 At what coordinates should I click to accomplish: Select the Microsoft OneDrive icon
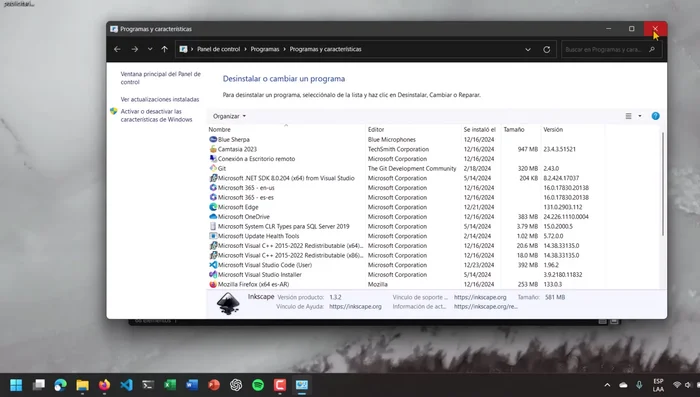pos(213,217)
